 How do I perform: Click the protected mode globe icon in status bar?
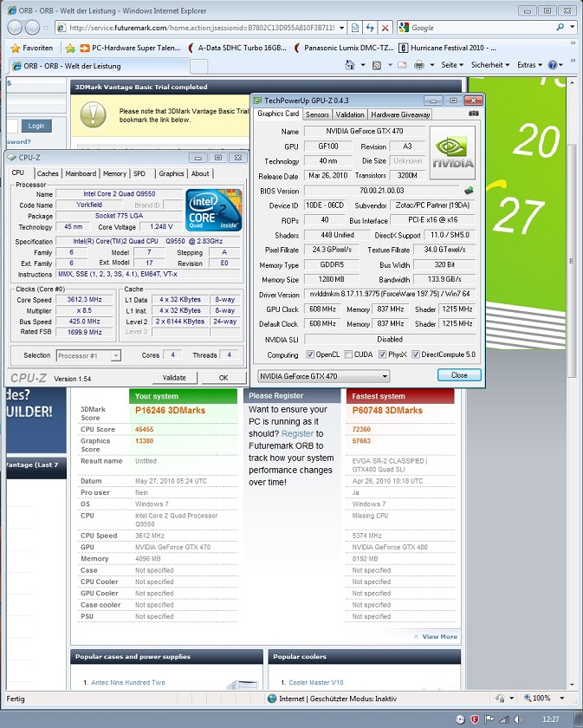tap(273, 699)
